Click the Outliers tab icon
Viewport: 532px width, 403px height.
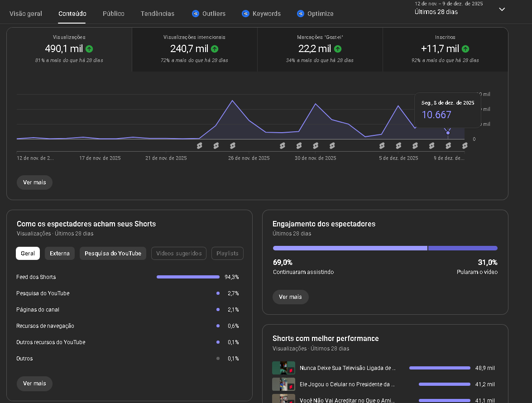(x=196, y=14)
